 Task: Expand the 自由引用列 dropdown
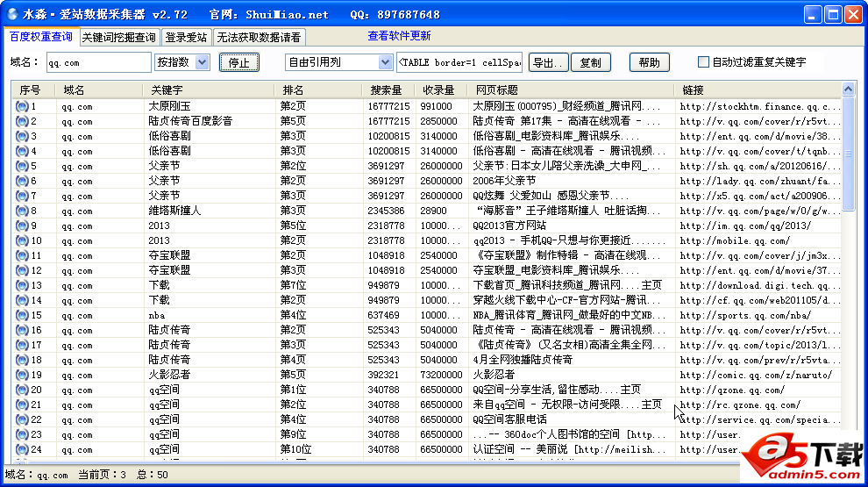click(x=385, y=62)
